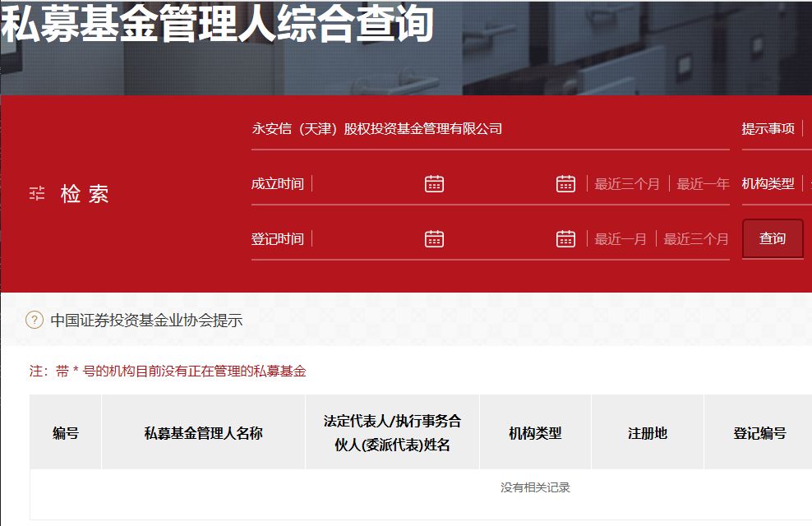Click the 机构类型 table column header
Viewport: 812px width, 526px height.
(535, 433)
